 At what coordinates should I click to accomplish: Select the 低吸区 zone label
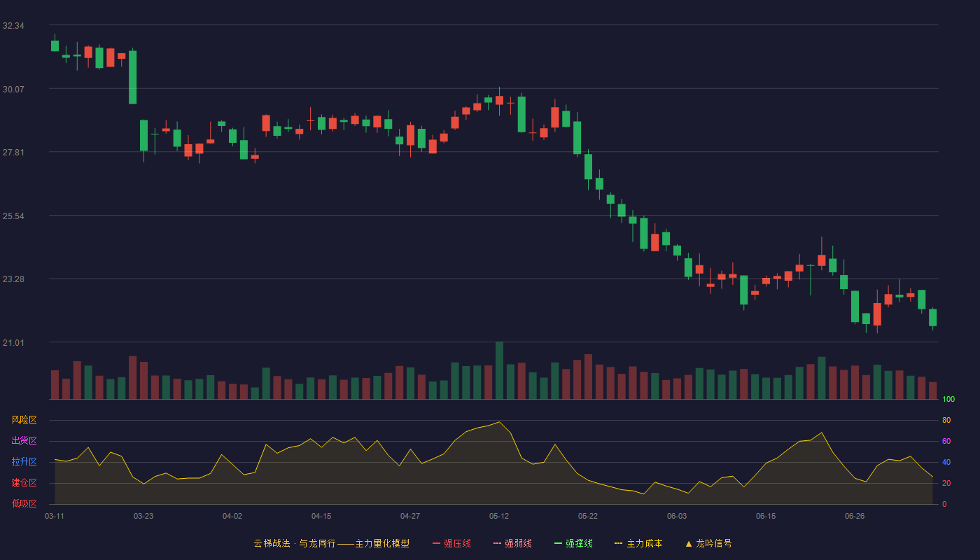(24, 503)
